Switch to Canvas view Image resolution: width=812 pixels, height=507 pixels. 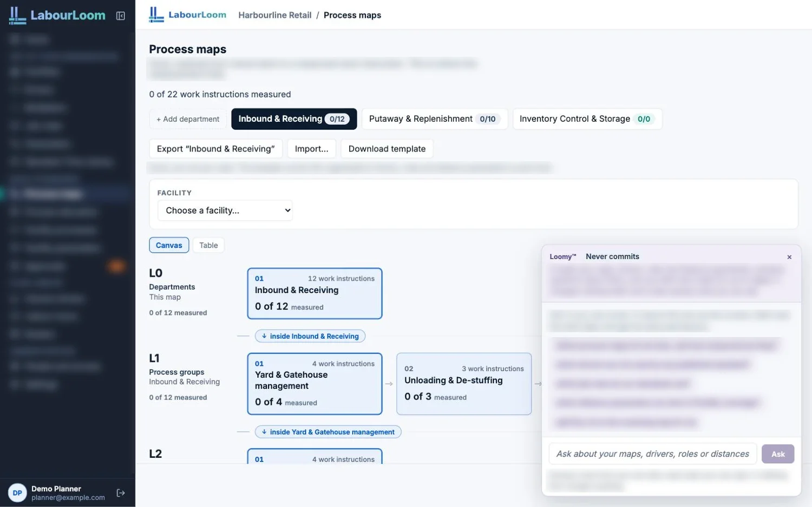[169, 245]
